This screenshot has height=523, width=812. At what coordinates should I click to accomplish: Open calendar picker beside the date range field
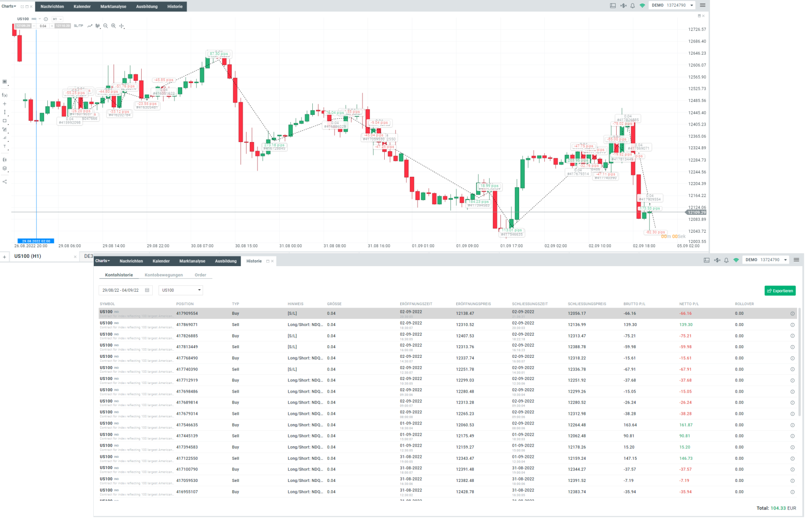(147, 290)
